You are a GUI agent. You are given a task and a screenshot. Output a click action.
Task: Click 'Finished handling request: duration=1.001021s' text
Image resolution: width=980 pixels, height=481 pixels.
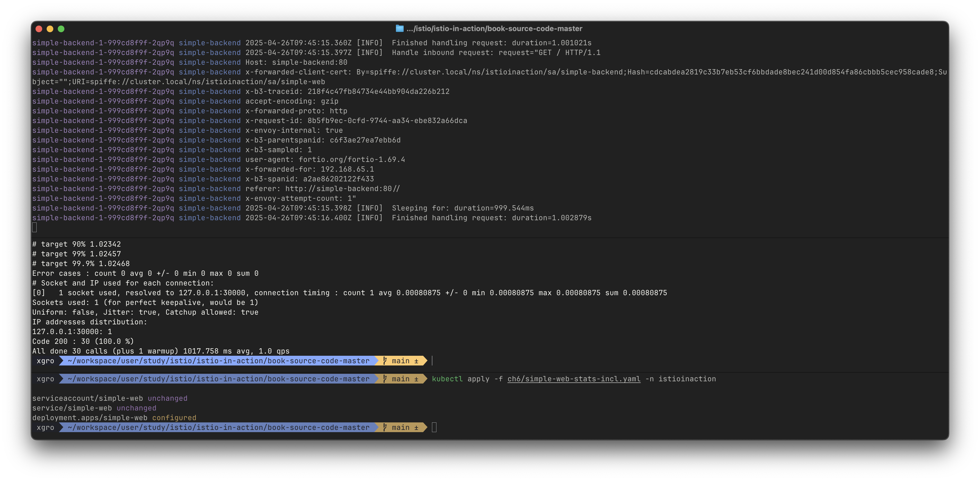click(x=491, y=43)
